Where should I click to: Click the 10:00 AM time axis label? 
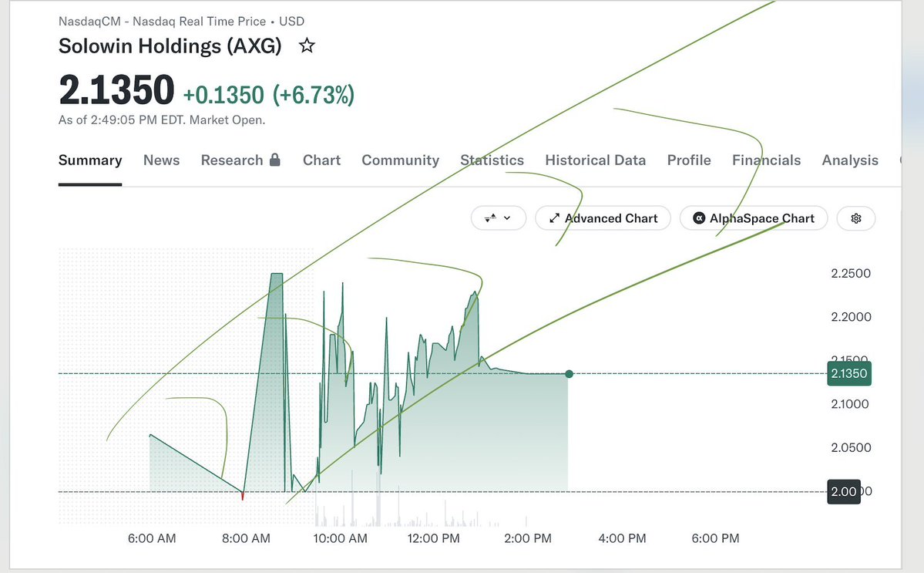(x=340, y=538)
